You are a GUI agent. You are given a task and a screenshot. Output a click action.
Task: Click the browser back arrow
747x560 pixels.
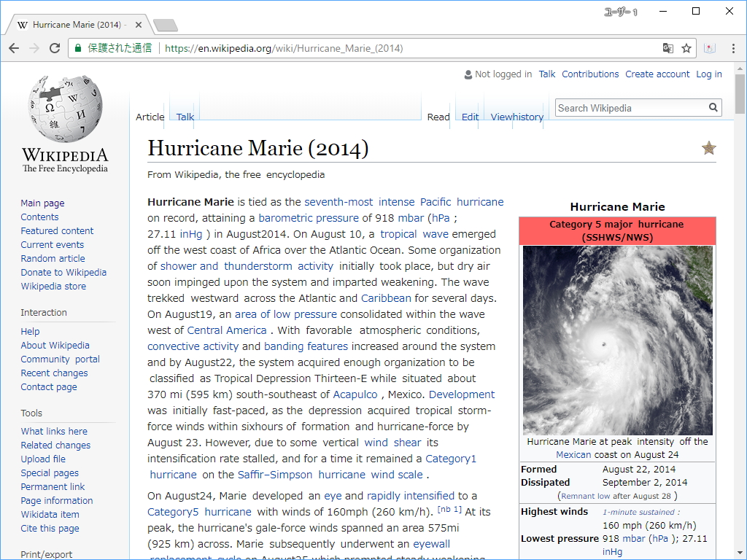13,48
